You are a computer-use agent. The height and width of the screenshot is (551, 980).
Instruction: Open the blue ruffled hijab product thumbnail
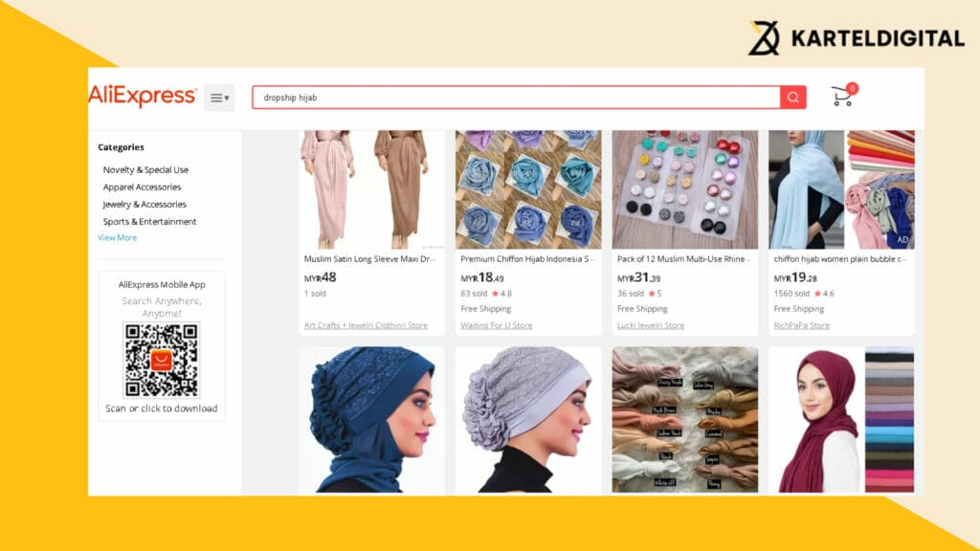click(372, 420)
